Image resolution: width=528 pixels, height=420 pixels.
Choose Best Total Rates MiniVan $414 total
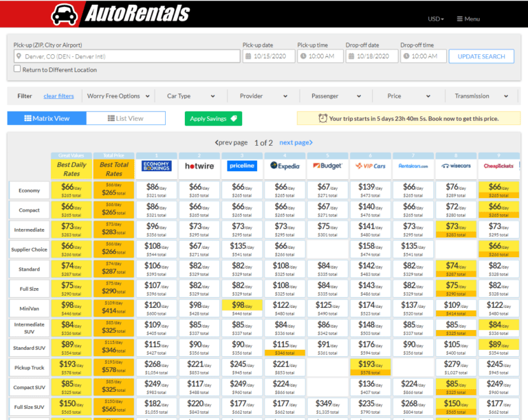(114, 308)
